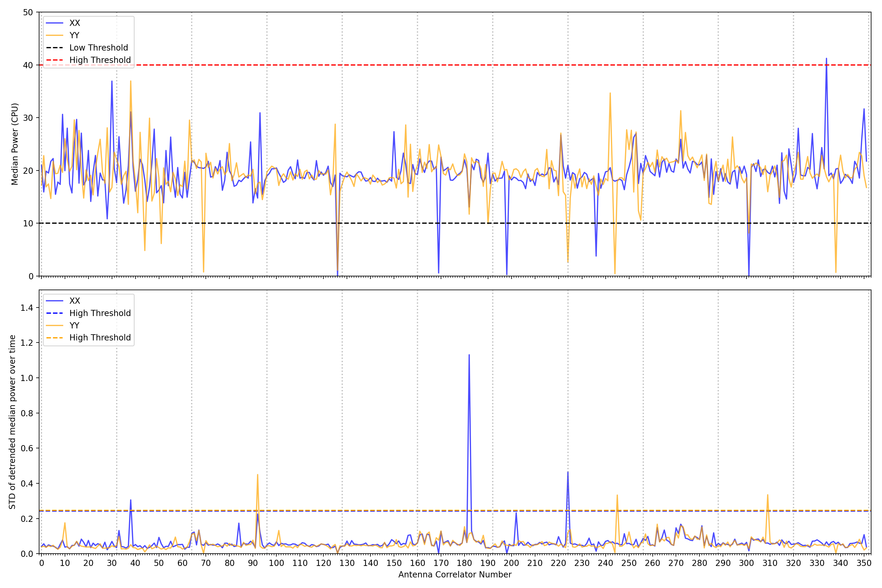Click the XX legend entry in top plot

74,23
